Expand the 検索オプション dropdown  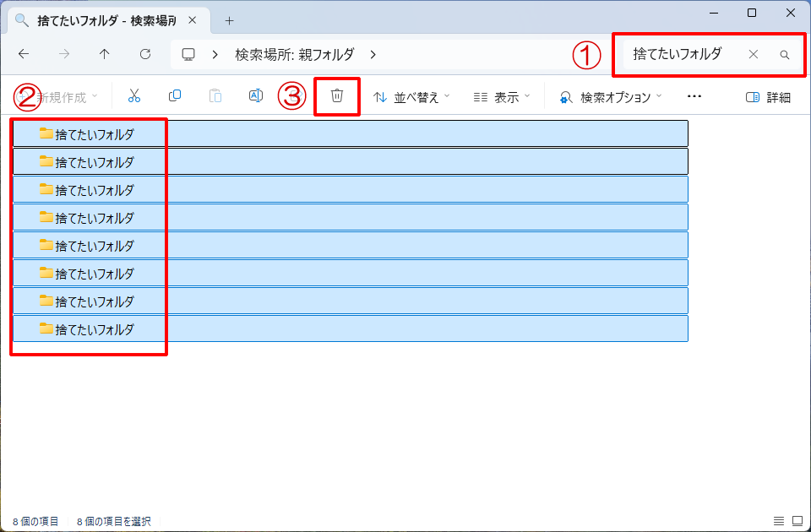610,97
